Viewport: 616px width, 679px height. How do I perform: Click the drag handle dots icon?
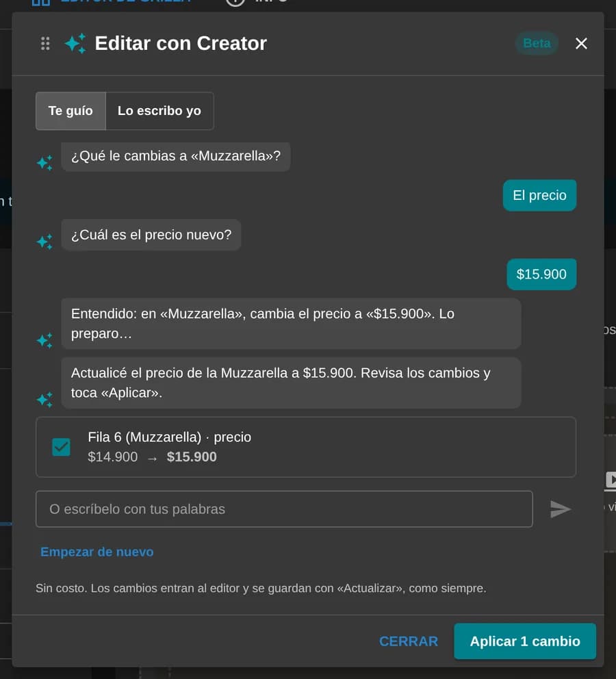pos(45,43)
